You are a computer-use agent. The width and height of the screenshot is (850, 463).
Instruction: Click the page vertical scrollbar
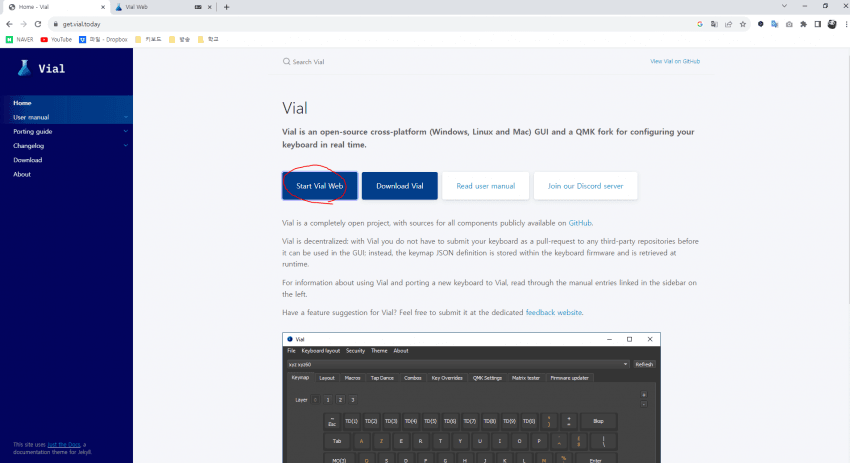847,179
